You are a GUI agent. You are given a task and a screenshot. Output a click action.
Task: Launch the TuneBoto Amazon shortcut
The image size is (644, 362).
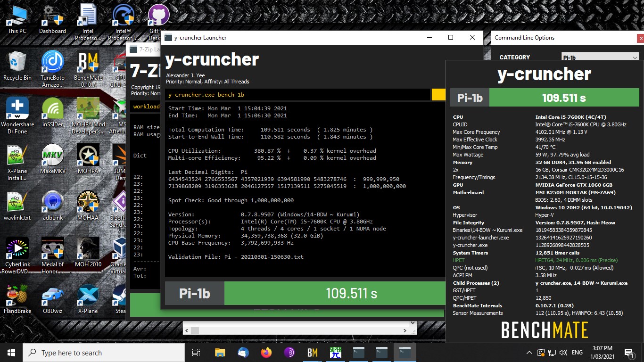coord(52,69)
